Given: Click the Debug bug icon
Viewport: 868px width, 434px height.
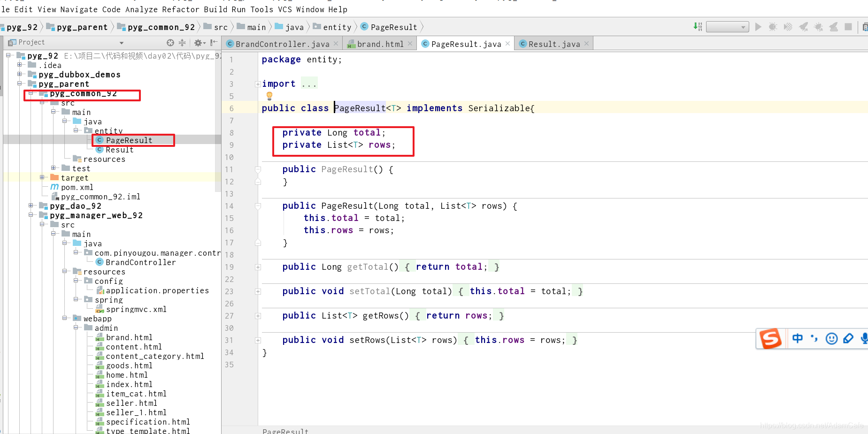Looking at the screenshot, I should point(773,27).
